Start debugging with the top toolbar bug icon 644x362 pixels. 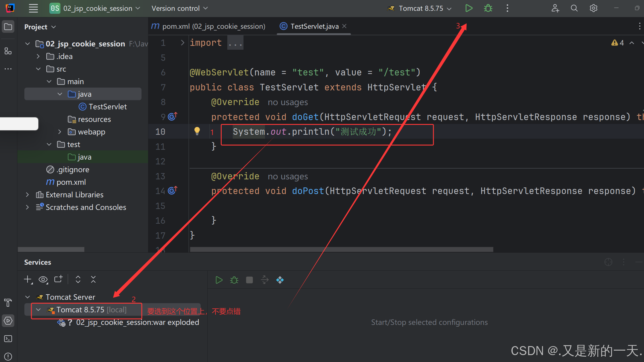coord(488,8)
